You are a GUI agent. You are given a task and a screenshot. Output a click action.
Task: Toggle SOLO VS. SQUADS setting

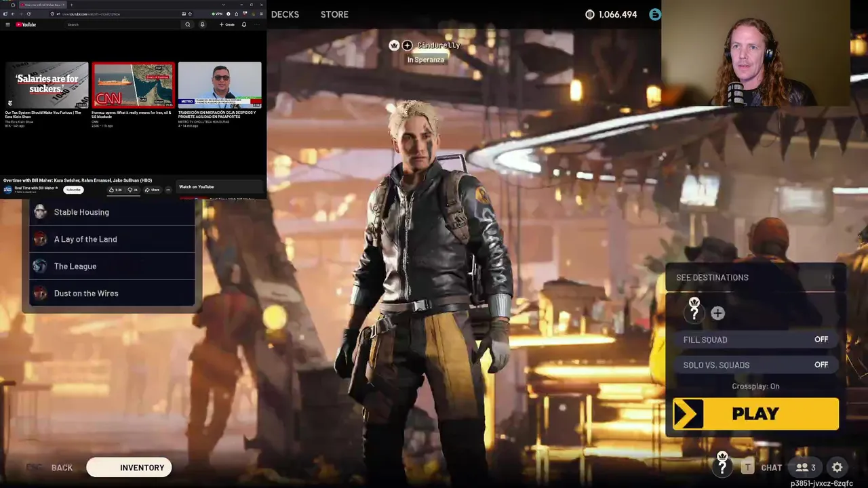point(755,365)
